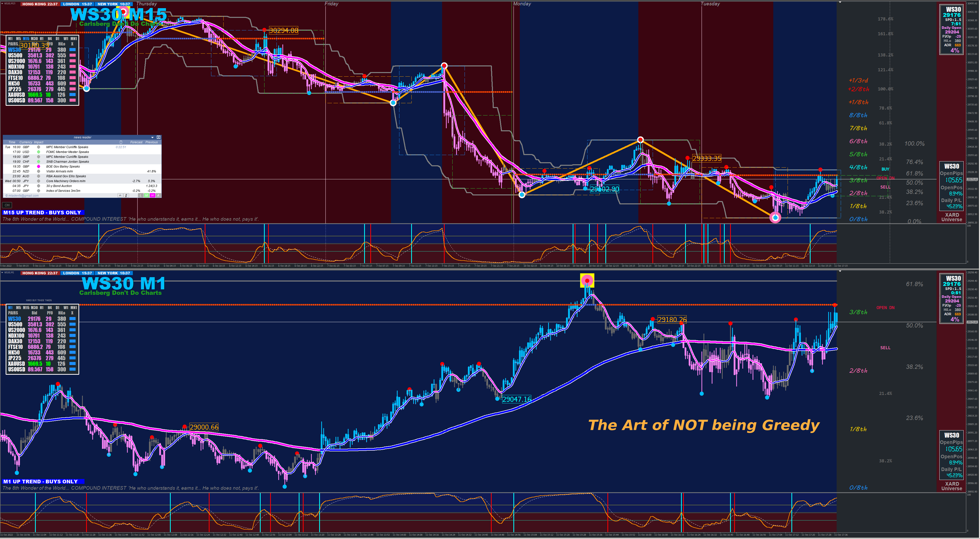
Task: Toggle the L low-impact news filter
Action: (141, 195)
